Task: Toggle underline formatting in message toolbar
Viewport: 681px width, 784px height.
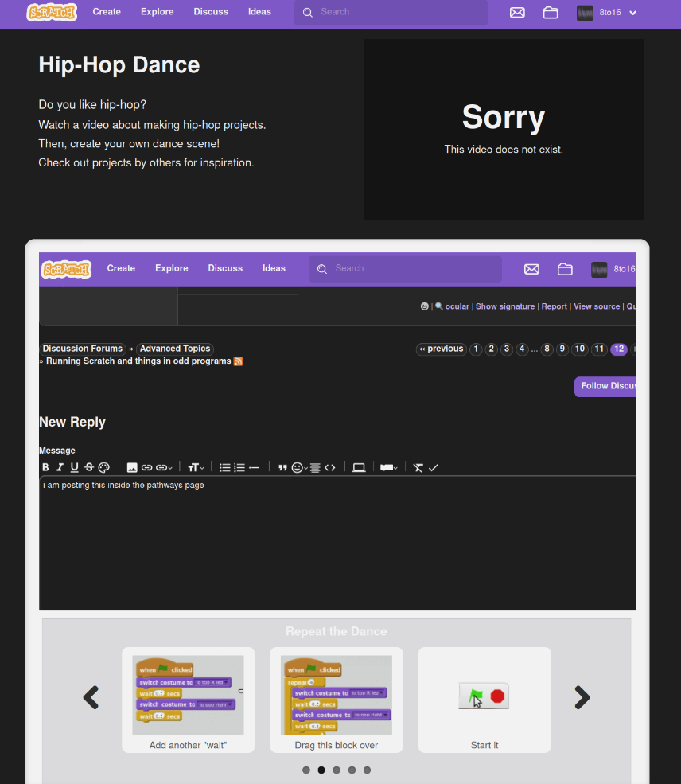Action: [74, 467]
